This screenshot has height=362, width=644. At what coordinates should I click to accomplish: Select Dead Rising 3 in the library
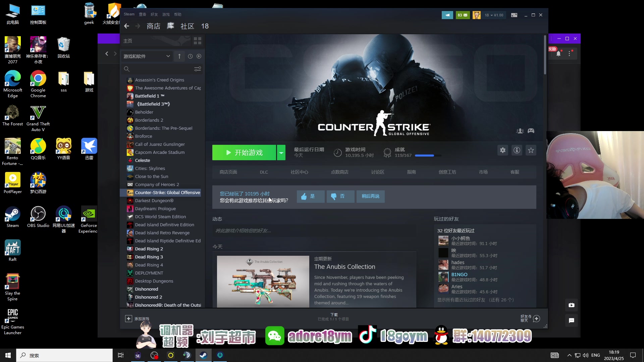pyautogui.click(x=149, y=257)
